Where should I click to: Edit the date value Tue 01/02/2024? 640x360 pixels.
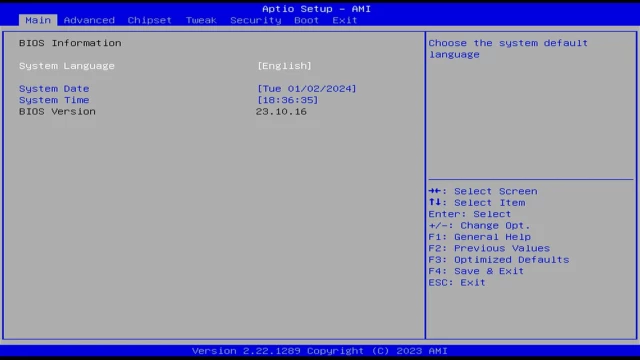click(x=307, y=89)
